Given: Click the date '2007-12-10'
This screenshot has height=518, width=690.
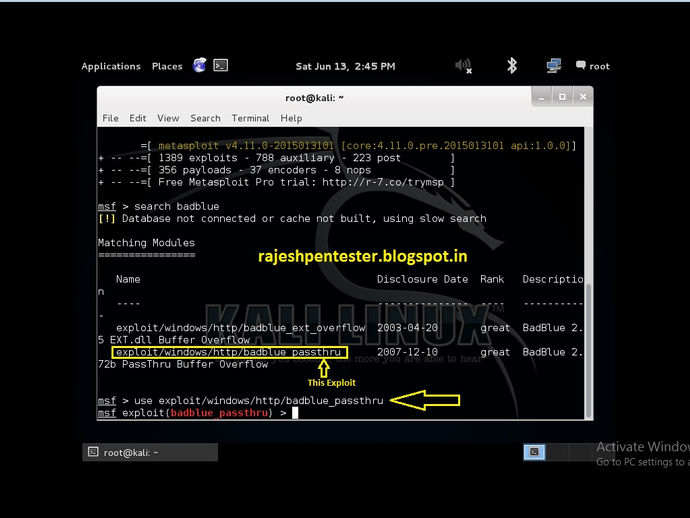Looking at the screenshot, I should (x=407, y=352).
